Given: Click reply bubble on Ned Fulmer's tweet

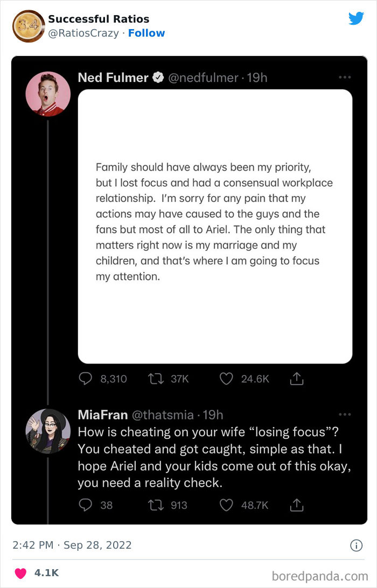Looking at the screenshot, I should click(86, 379).
